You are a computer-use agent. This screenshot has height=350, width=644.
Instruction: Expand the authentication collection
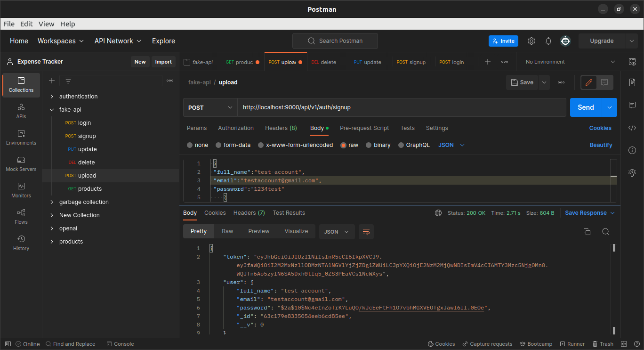click(52, 97)
